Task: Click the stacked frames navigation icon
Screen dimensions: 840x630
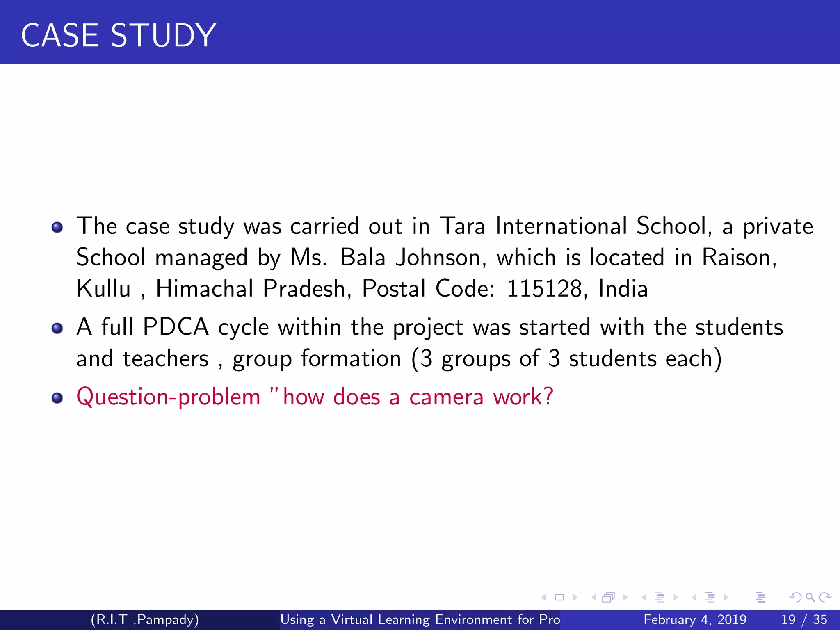Action: (609, 598)
